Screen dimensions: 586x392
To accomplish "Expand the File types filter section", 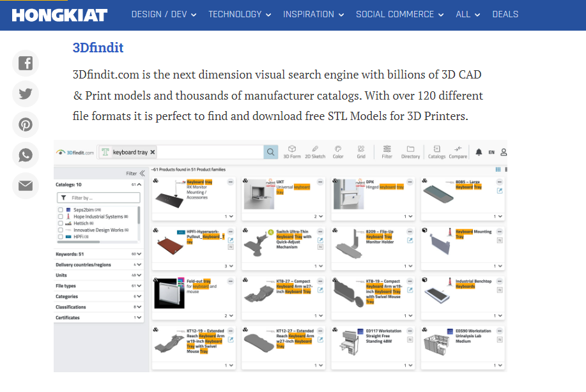I will click(98, 285).
